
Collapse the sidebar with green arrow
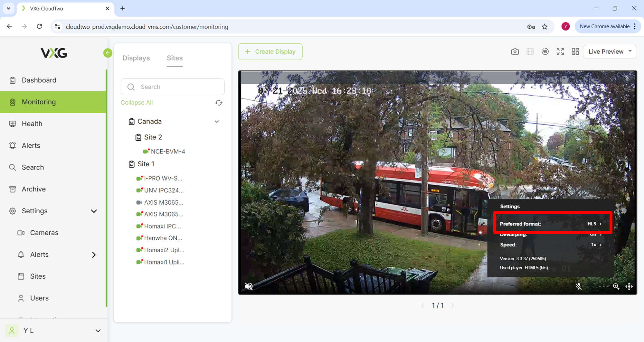click(x=108, y=53)
